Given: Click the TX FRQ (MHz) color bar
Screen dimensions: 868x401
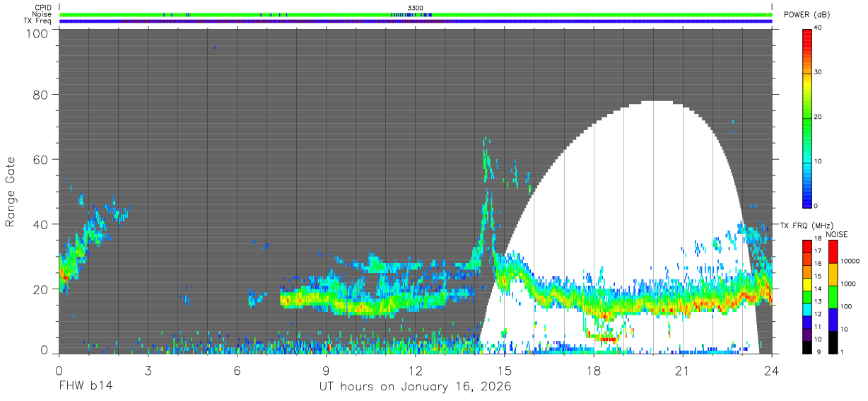Looking at the screenshot, I should (x=807, y=297).
